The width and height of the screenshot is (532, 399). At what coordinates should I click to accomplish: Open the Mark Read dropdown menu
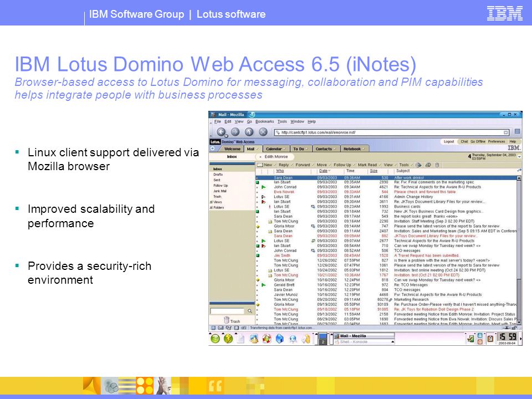(380, 165)
